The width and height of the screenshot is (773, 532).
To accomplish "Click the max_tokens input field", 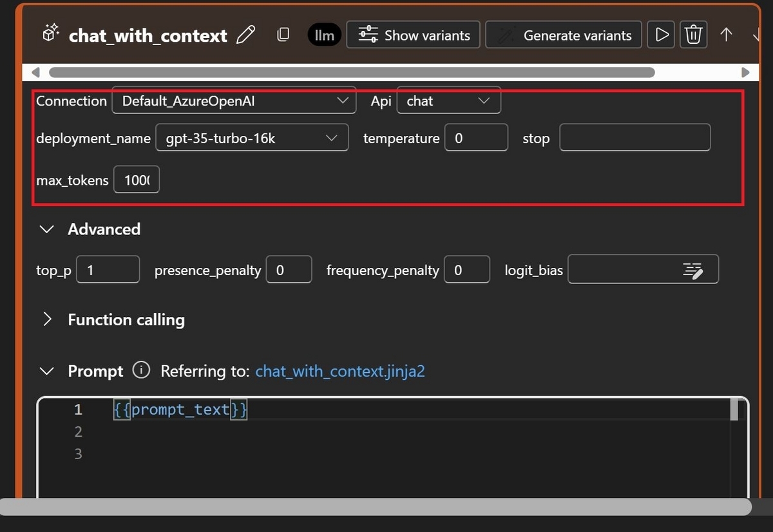I will 137,180.
